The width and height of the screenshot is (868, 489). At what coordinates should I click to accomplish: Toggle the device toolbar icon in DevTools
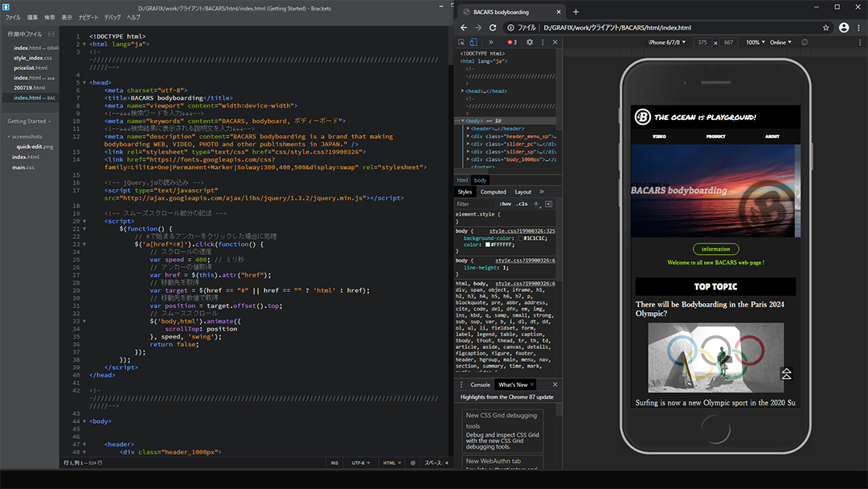[x=475, y=42]
